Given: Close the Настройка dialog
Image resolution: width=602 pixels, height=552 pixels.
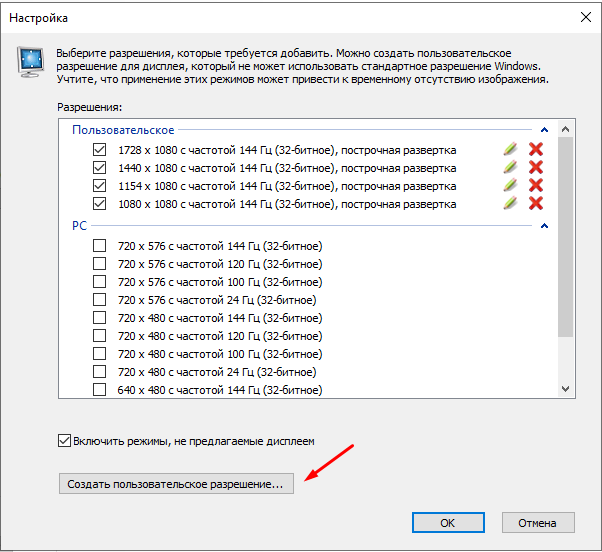Looking at the screenshot, I should click(586, 17).
